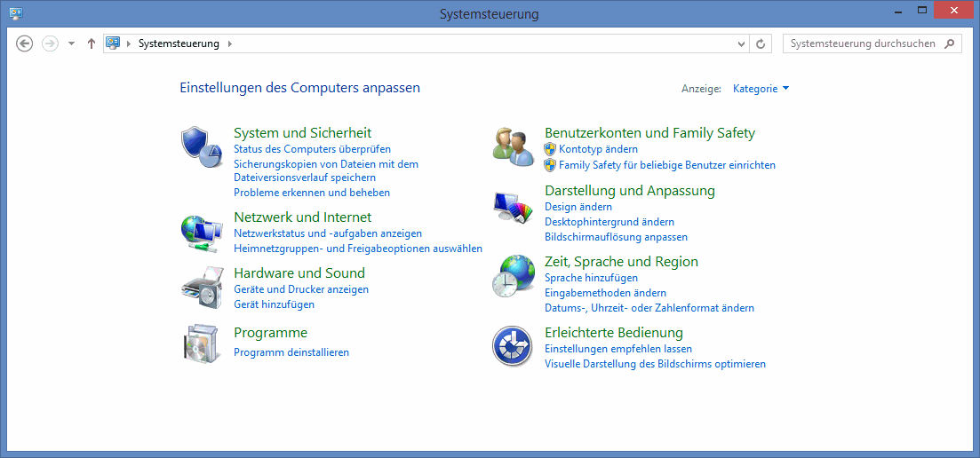Open Geräte und Drucker anzeigen link
This screenshot has width=980, height=458.
(x=301, y=289)
